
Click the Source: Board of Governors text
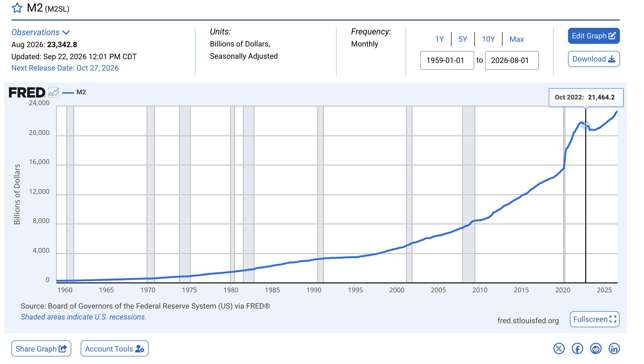point(145,306)
